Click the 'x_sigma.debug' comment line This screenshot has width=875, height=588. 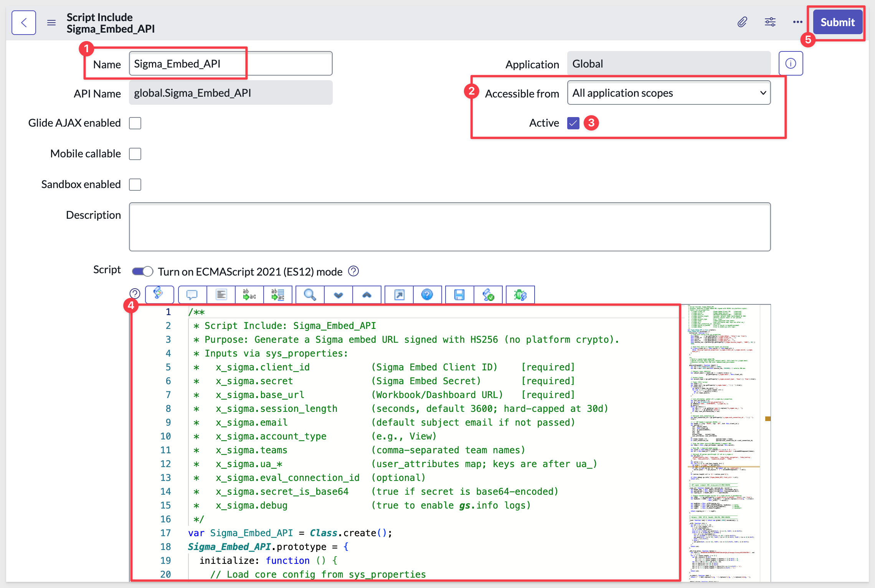coord(362,505)
